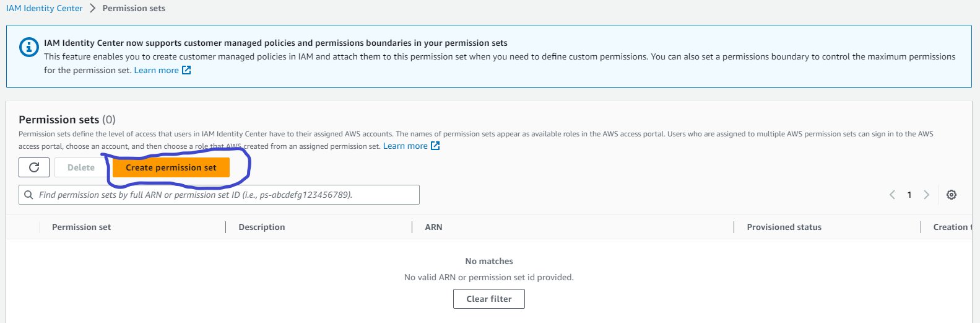Click the Description column header
This screenshot has width=980, height=323.
(x=262, y=227)
